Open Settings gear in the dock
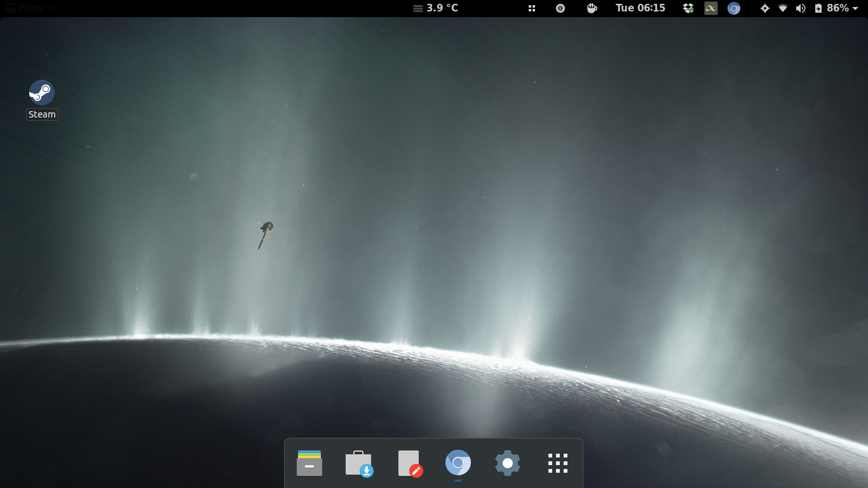Image resolution: width=868 pixels, height=488 pixels. tap(508, 463)
